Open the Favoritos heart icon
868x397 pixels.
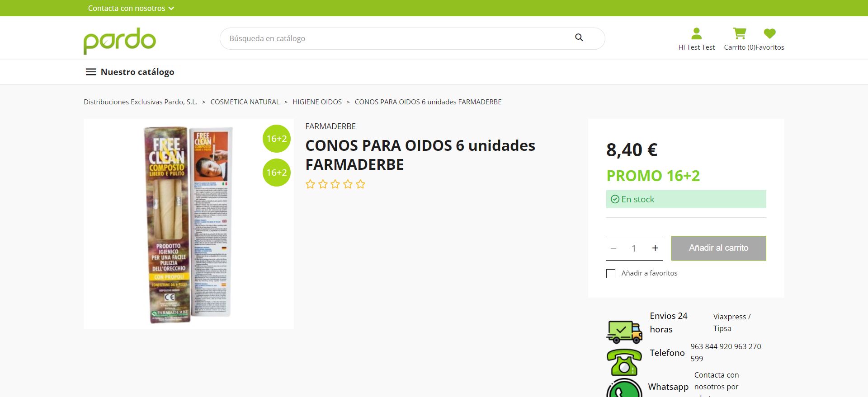[x=770, y=33]
